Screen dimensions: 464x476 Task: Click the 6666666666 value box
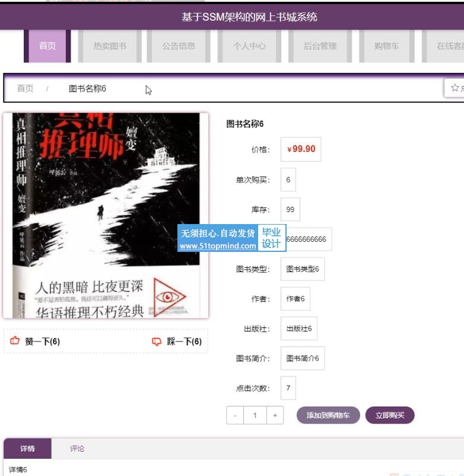309,239
